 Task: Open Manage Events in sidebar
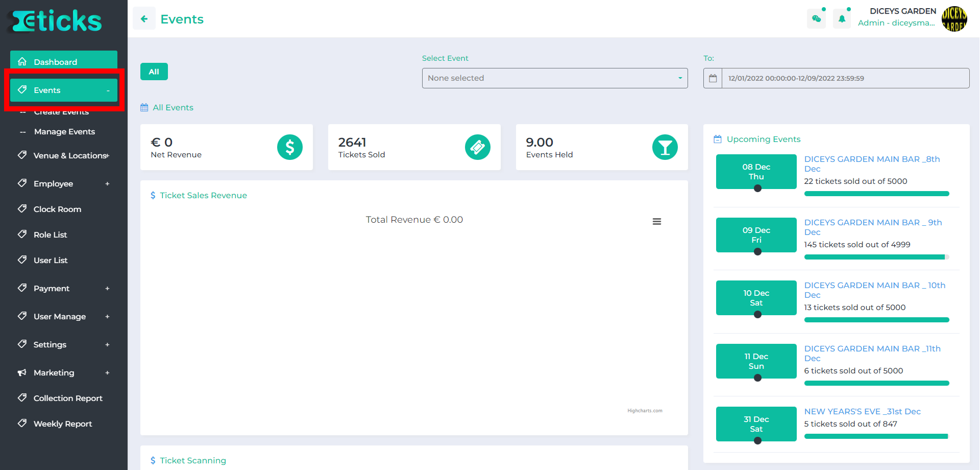[64, 132]
